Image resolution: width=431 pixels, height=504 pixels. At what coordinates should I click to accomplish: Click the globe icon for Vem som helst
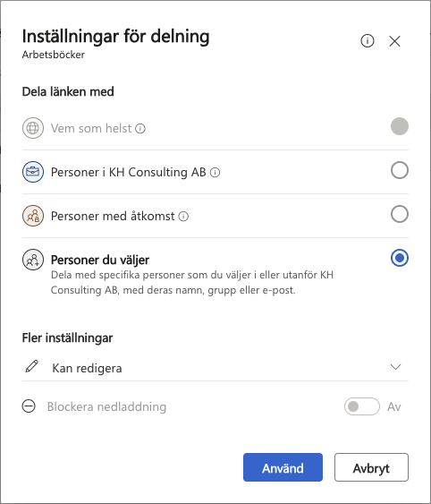point(33,128)
